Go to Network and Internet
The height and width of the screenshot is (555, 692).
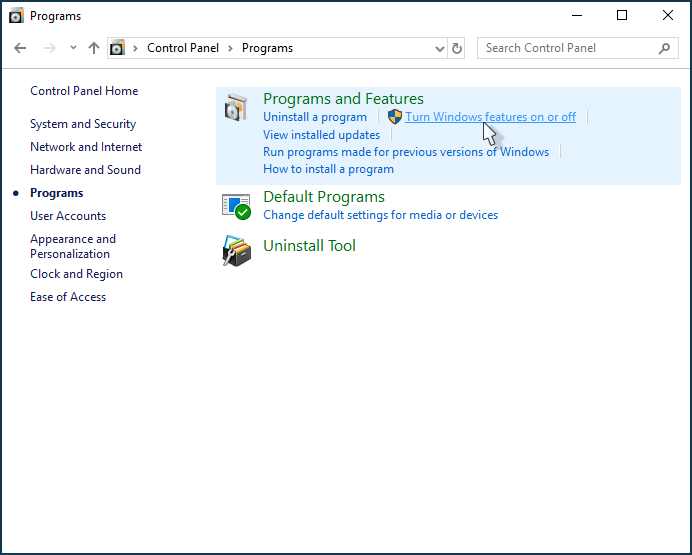coord(86,147)
